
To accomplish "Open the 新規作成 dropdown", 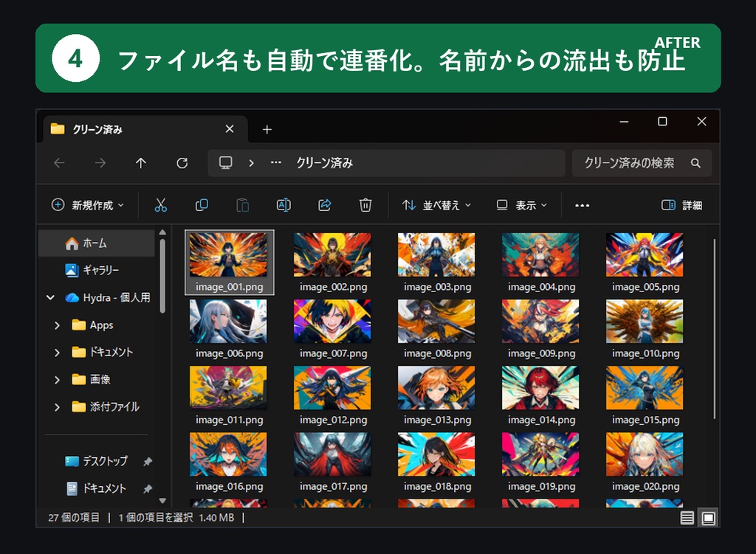I will [x=88, y=205].
